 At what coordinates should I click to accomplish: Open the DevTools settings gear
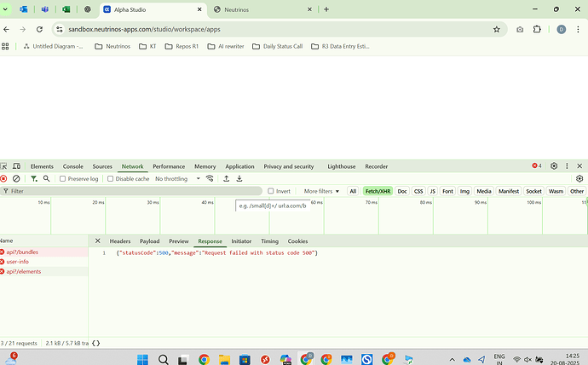coord(554,165)
